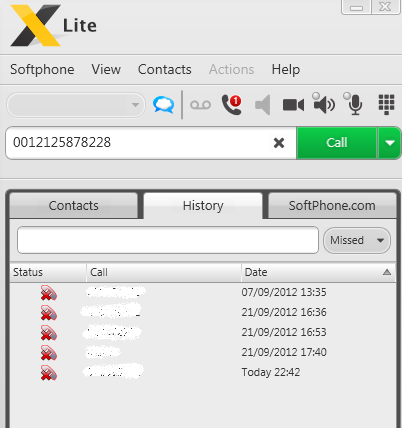Image resolution: width=402 pixels, height=428 pixels.
Task: View missed calls via phone badge icon
Action: [x=231, y=105]
